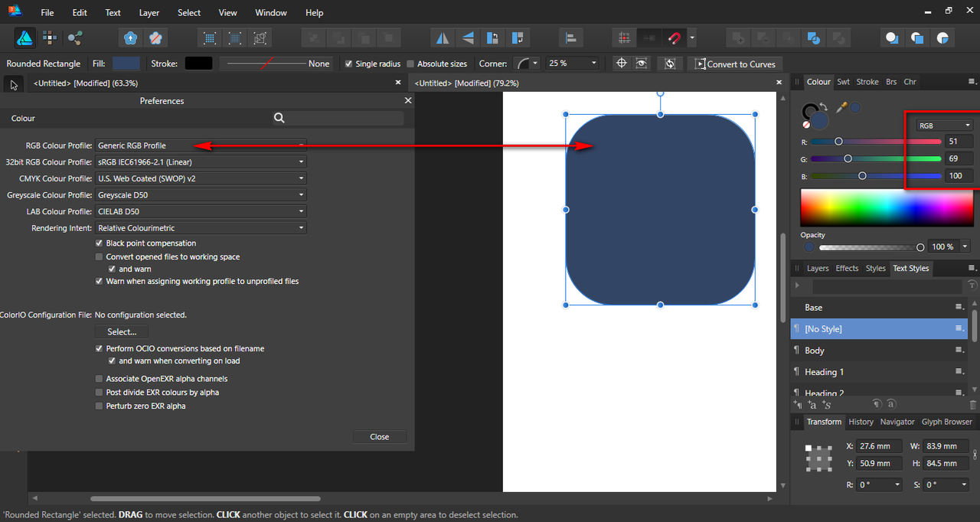
Task: Flip the selection horizontally
Action: 442,38
